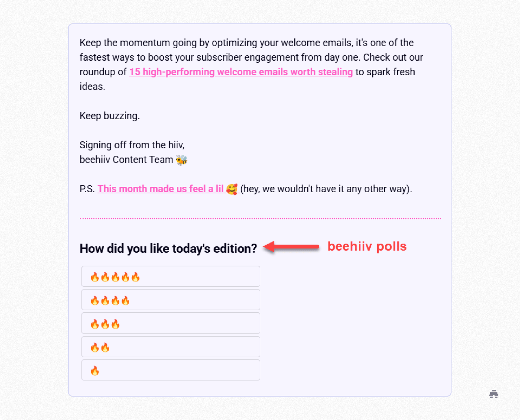Viewport: 520px width, 420px height.
Task: Open the 15 high-performing welcome emails link
Action: point(241,72)
